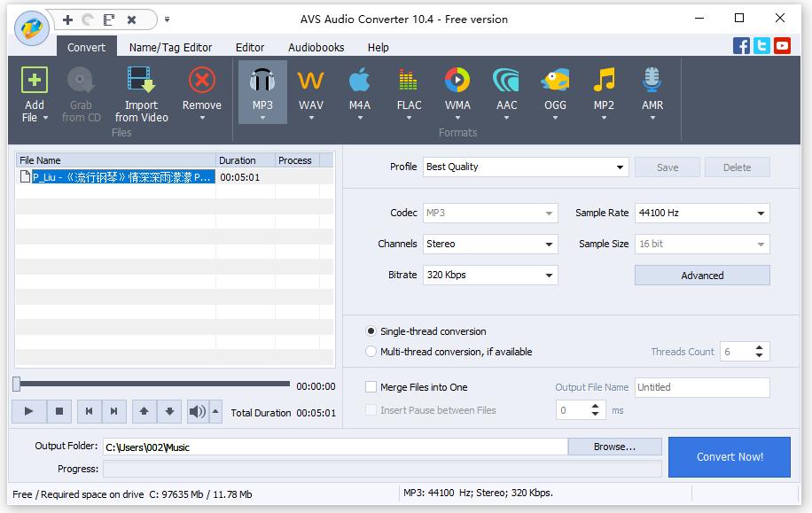This screenshot has height=513, width=812.
Task: Pick the AMR microphone format icon
Action: pyautogui.click(x=652, y=82)
